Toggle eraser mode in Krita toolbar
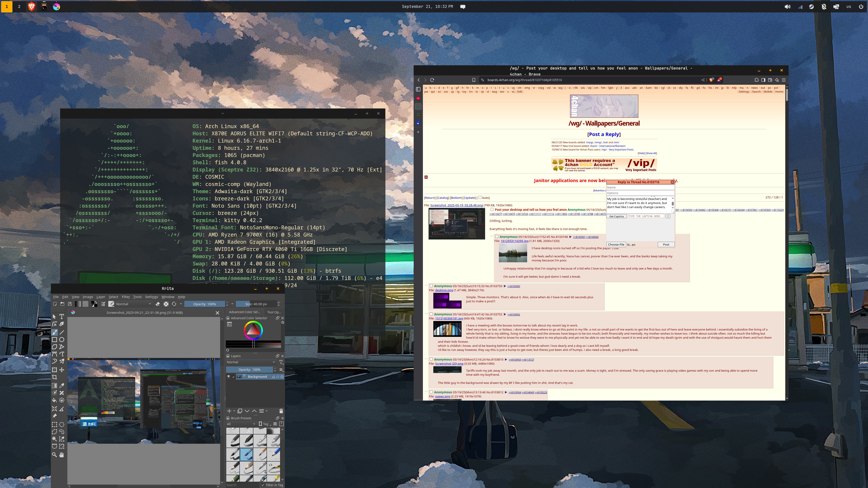 point(158,304)
